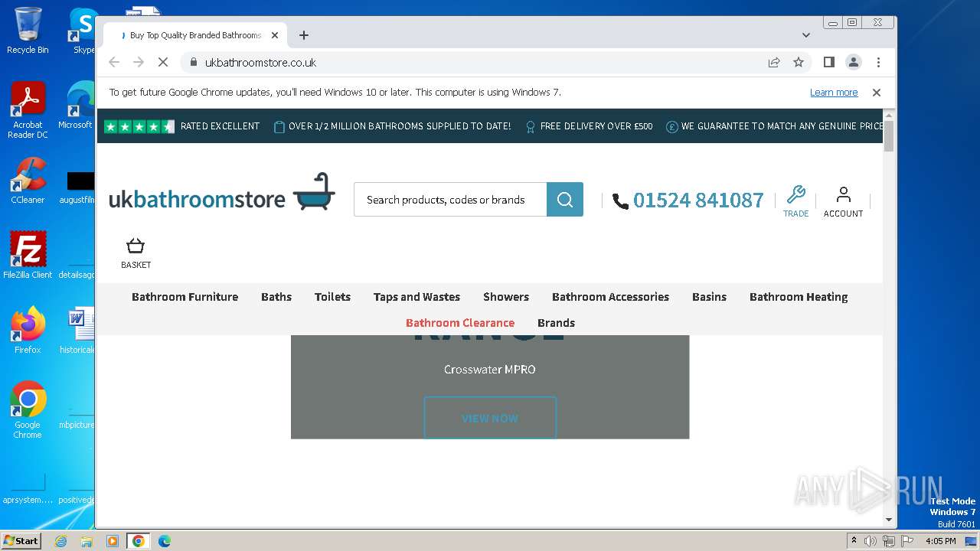This screenshot has width=980, height=551.
Task: Open the Recycle Bin desktop icon
Action: click(x=28, y=31)
